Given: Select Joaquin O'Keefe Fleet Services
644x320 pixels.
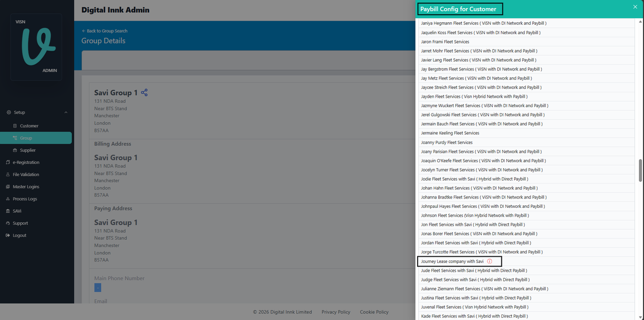Looking at the screenshot, I should click(x=527, y=161).
